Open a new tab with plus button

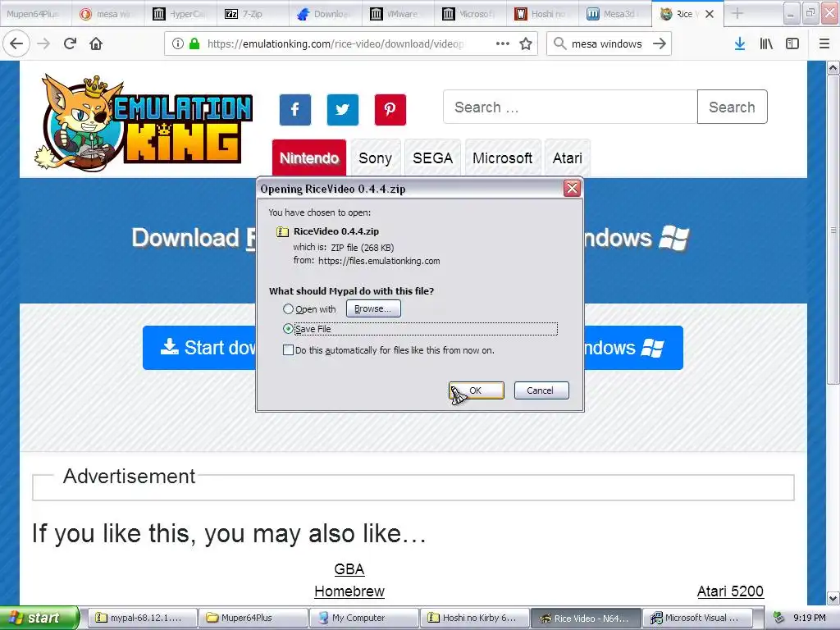tap(737, 14)
